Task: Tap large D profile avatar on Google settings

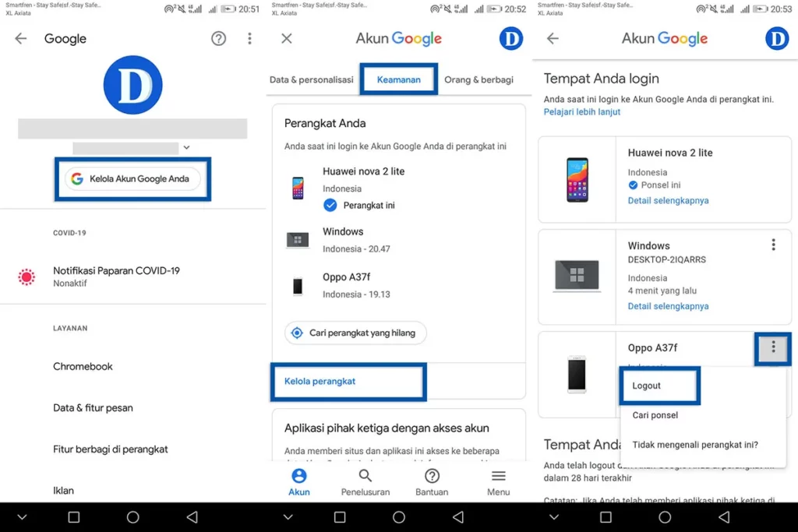Action: [132, 85]
